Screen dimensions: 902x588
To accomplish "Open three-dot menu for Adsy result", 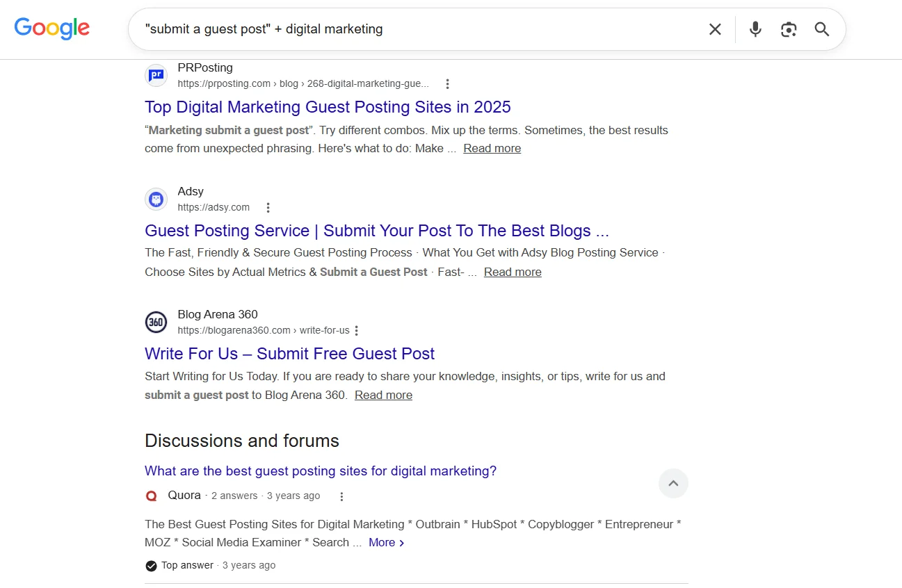I will (x=268, y=208).
